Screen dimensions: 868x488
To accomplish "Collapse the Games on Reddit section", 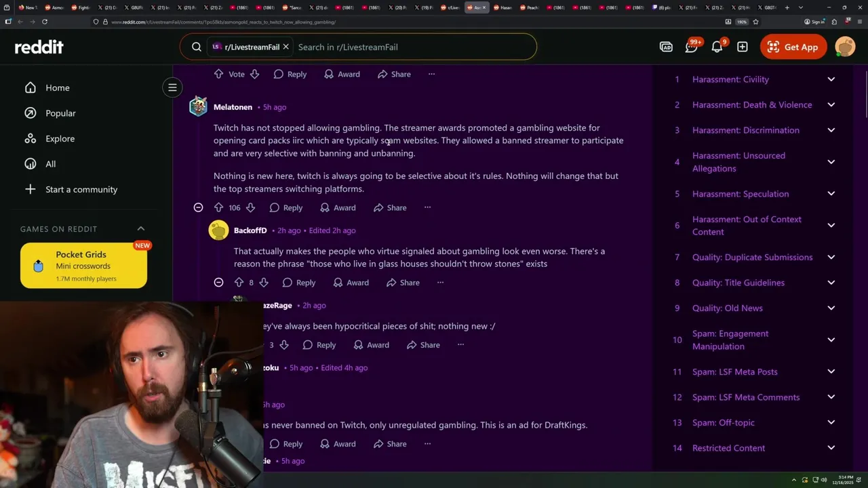I will coord(141,229).
